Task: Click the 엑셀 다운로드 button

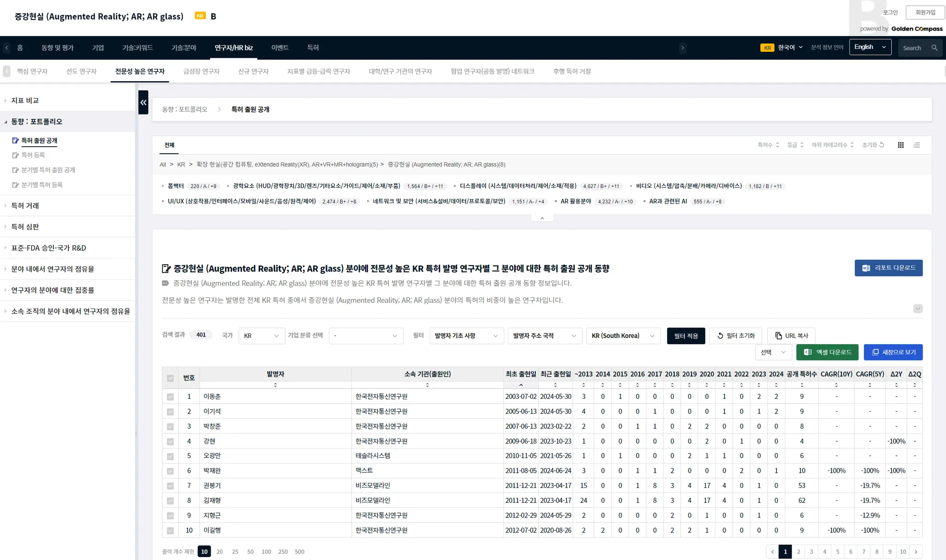Action: (x=827, y=352)
